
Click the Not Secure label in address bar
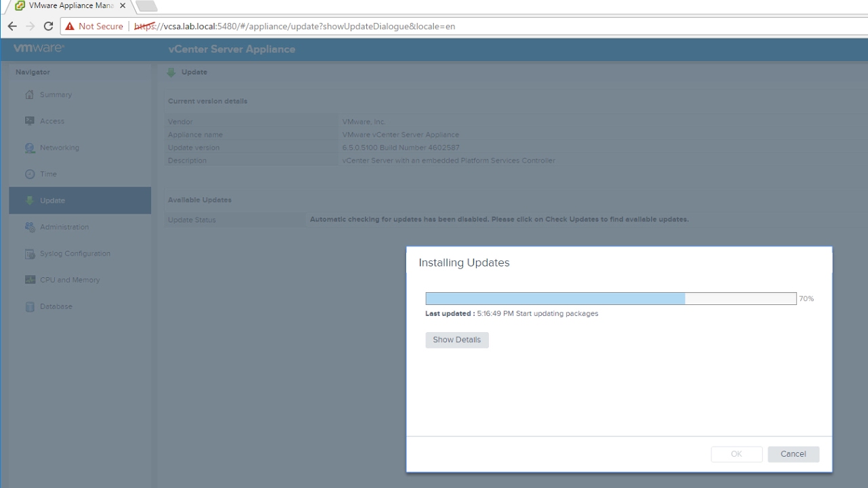100,26
